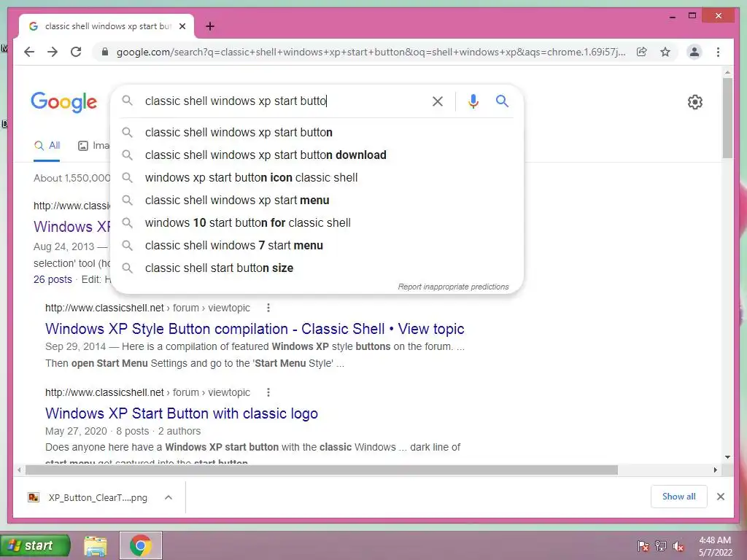Click the scroll right arrow
The width and height of the screenshot is (747, 560).
715,470
